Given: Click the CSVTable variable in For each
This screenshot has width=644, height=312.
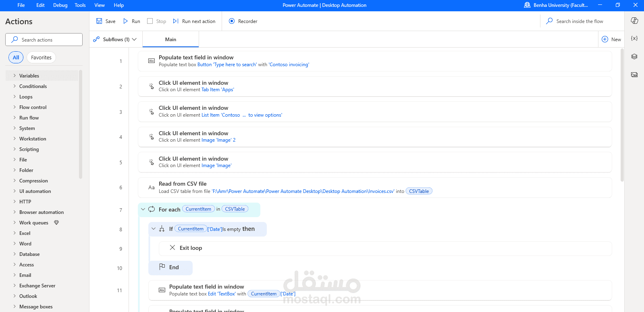Looking at the screenshot, I should [x=235, y=209].
